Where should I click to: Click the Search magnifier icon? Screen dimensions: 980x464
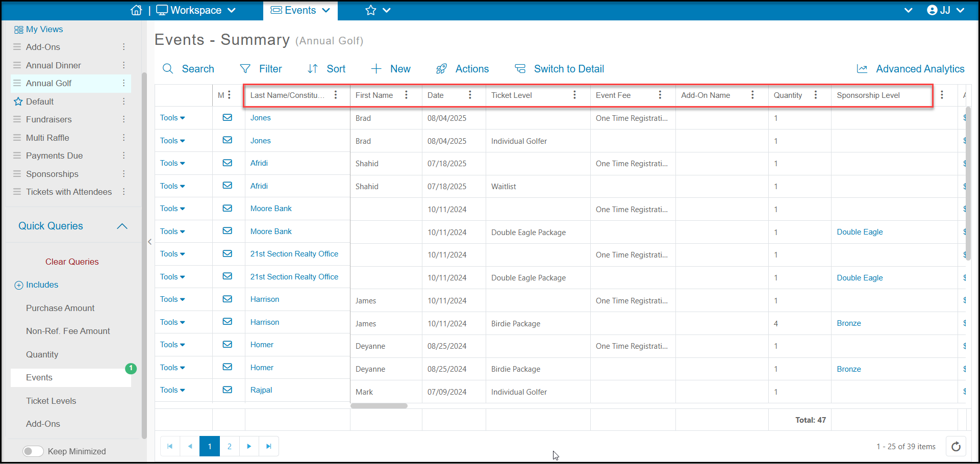pos(168,69)
